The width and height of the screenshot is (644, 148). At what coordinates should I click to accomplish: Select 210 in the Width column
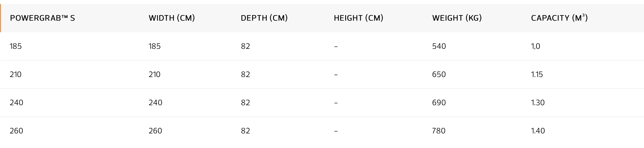pos(154,75)
